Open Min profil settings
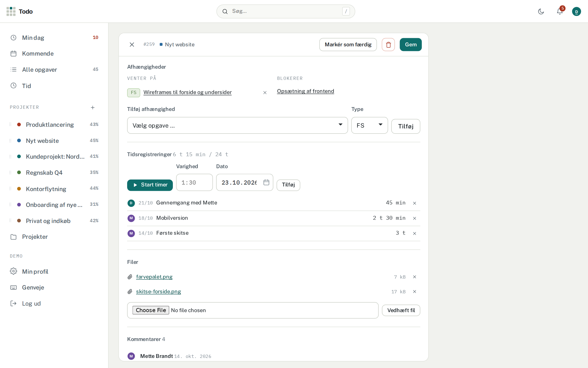The width and height of the screenshot is (588, 368). [54, 272]
